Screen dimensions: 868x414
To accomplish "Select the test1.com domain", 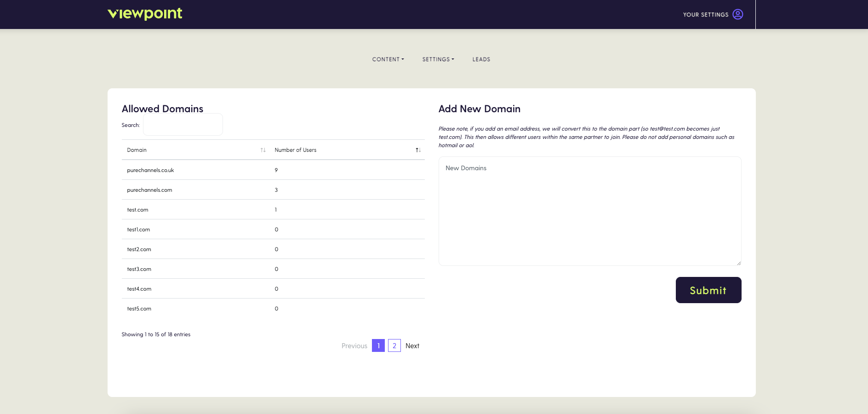I will tap(138, 230).
